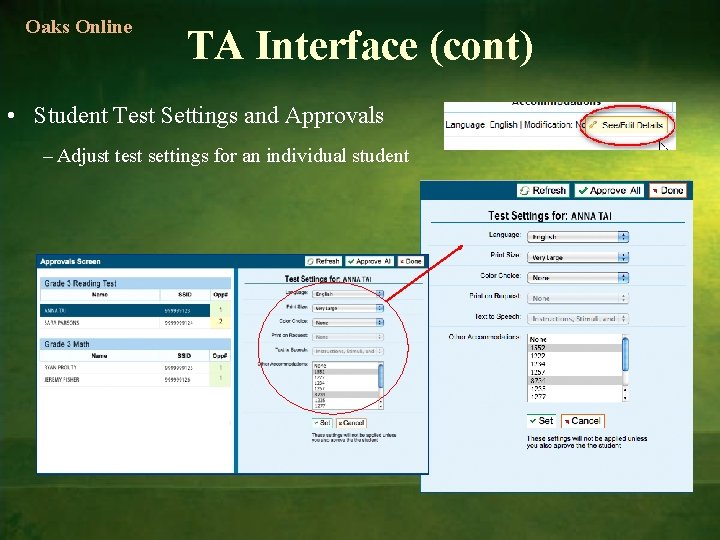Click scrollbar of Approvals Screen accommodations list

click(381, 385)
